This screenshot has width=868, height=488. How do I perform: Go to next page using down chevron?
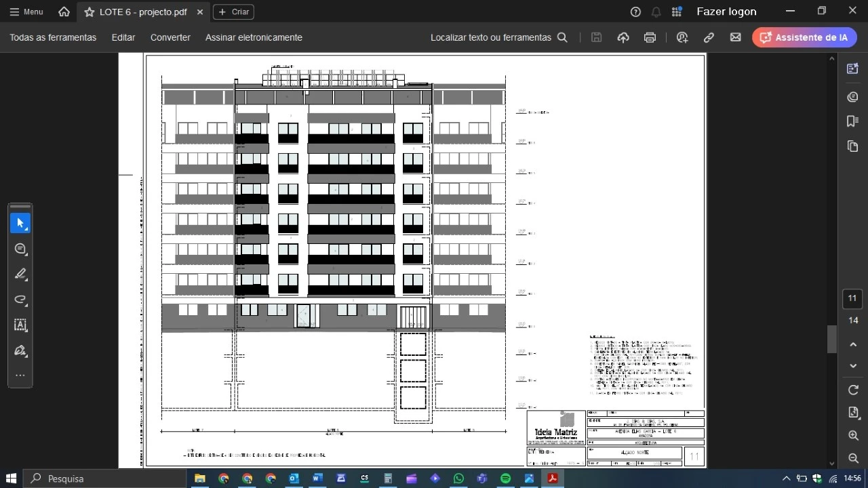(853, 366)
